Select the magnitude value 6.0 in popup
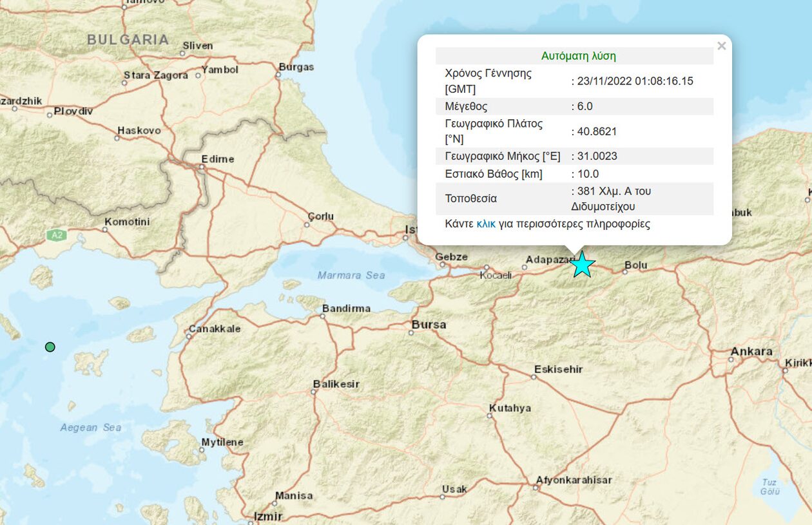 [x=585, y=106]
